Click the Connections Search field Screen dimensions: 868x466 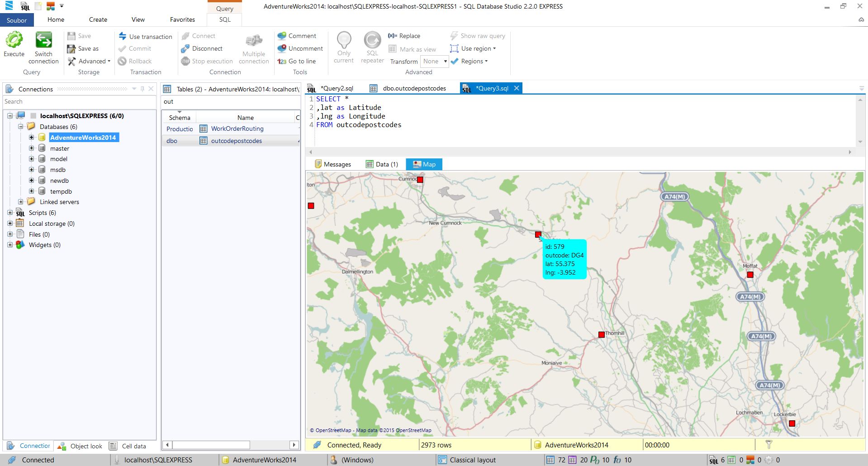coord(80,102)
